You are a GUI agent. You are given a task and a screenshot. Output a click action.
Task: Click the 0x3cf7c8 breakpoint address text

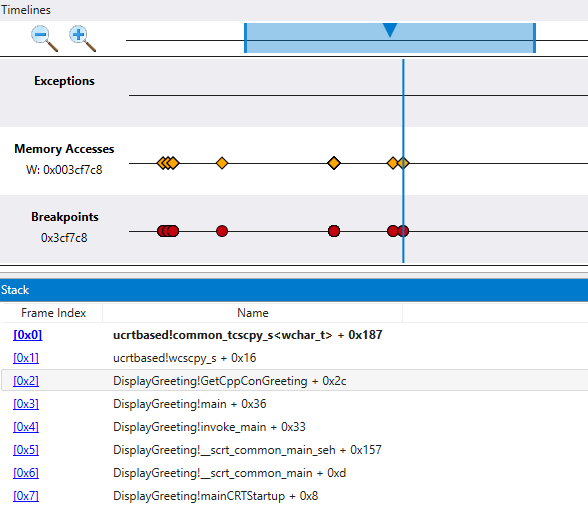tap(64, 238)
